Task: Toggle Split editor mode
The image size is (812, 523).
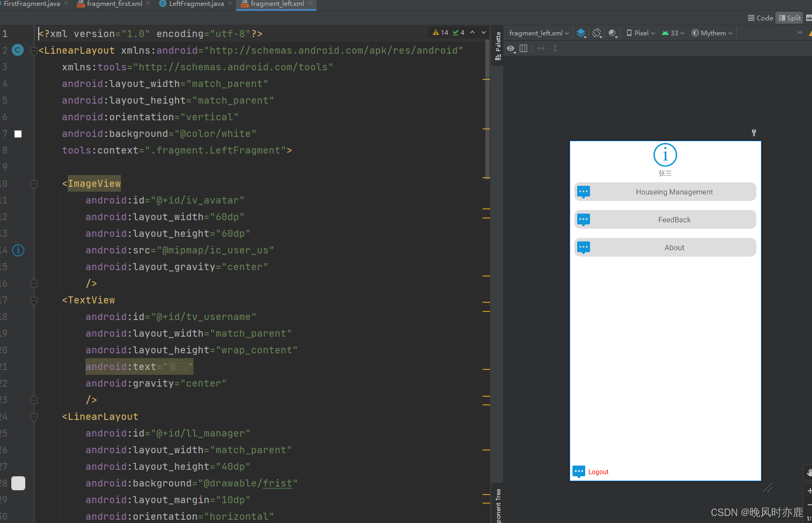Action: pyautogui.click(x=789, y=18)
